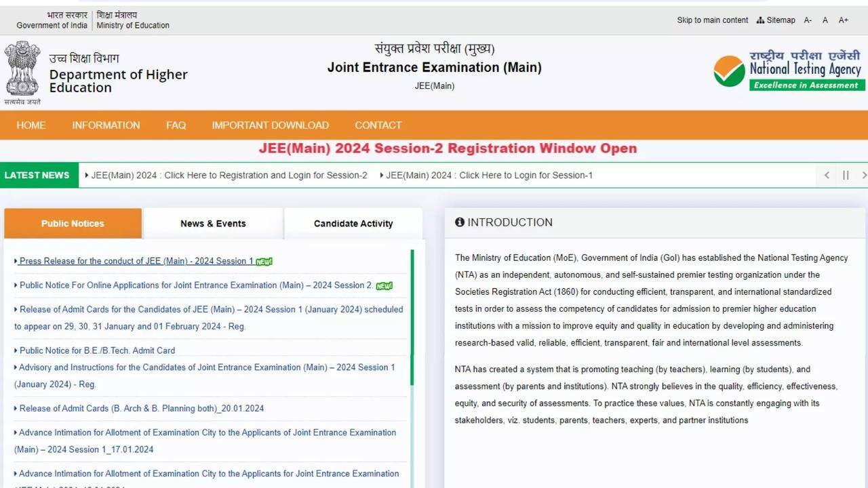The image size is (868, 488).
Task: Open the Candidate Activity tab
Action: (x=353, y=223)
